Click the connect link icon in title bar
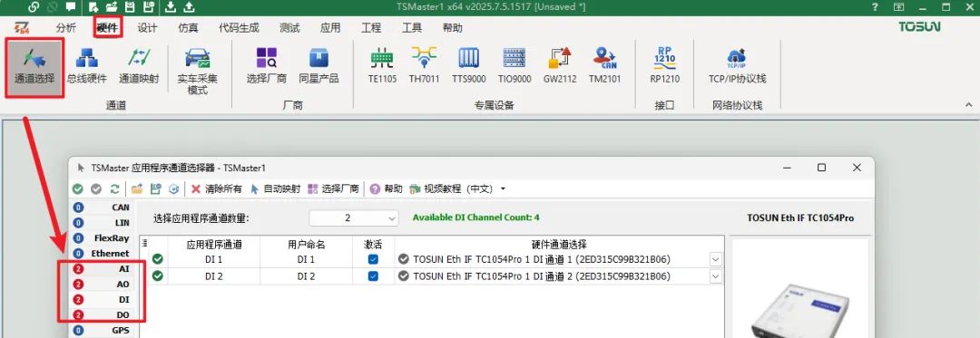Image resolution: width=980 pixels, height=338 pixels. pos(34,7)
